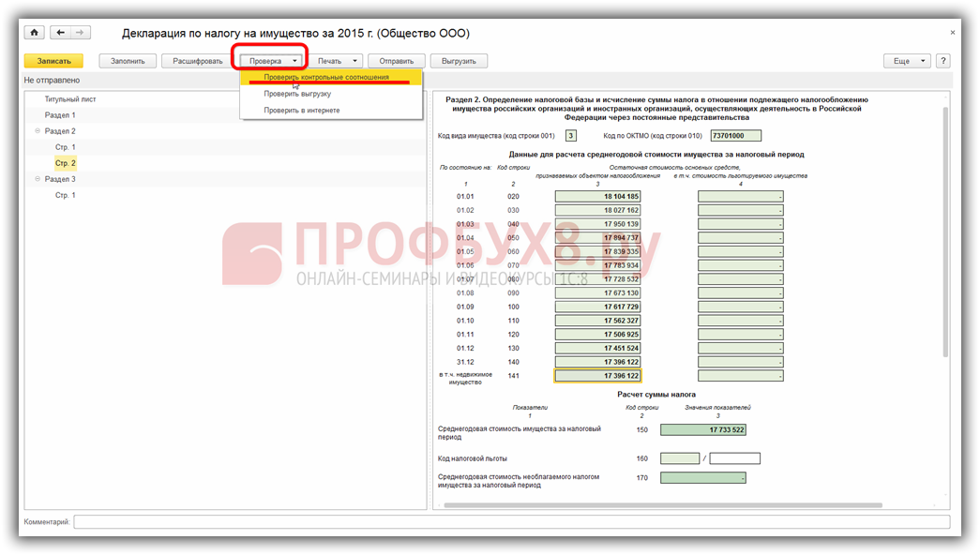This screenshot has height=555, width=980.
Task: Open the Печать dropdown
Action: (x=335, y=61)
